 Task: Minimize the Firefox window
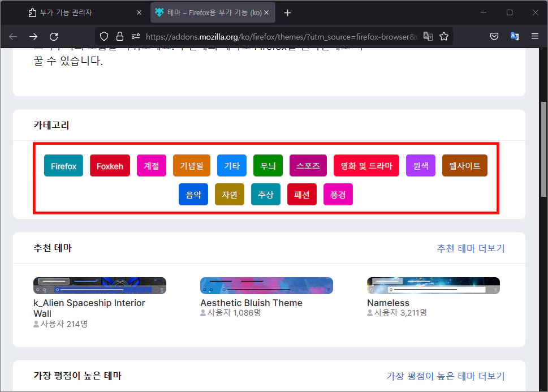tap(484, 12)
